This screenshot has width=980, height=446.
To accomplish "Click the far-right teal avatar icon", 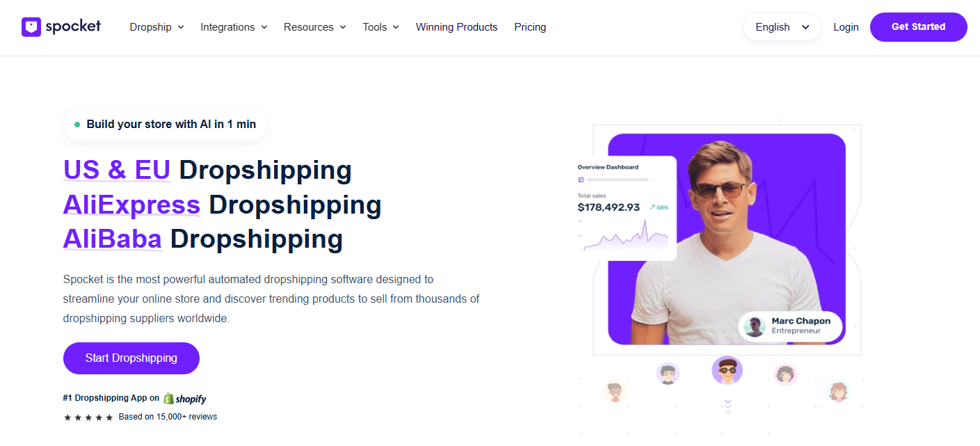I will click(839, 391).
